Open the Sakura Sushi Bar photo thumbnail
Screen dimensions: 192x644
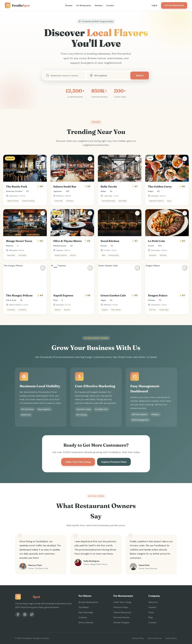72,168
